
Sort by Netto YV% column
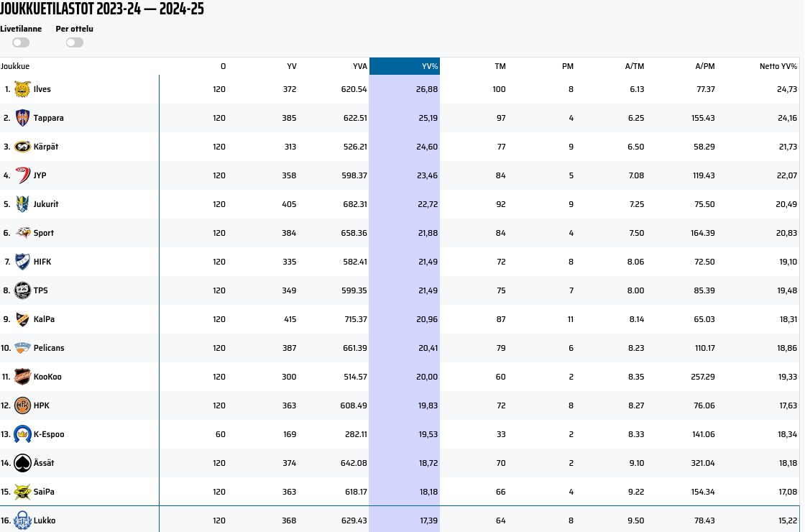click(778, 66)
